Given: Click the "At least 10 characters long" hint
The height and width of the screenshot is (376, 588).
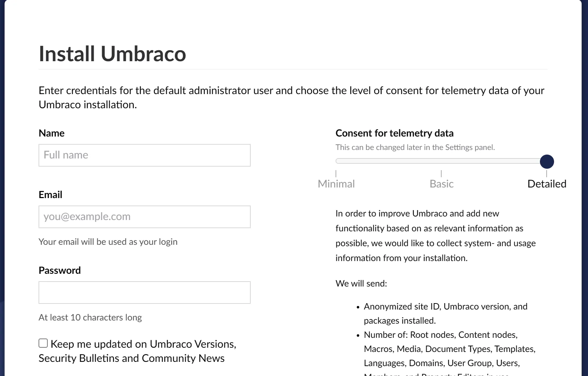Looking at the screenshot, I should (90, 318).
